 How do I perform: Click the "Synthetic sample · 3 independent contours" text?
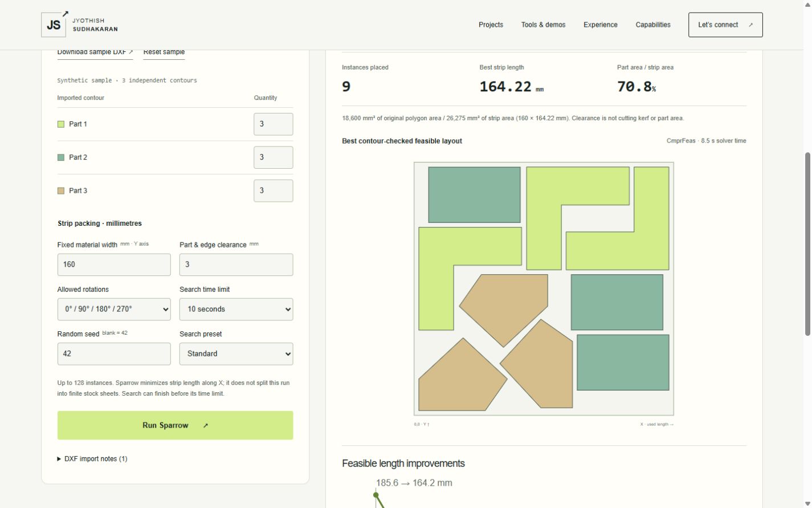(x=127, y=80)
